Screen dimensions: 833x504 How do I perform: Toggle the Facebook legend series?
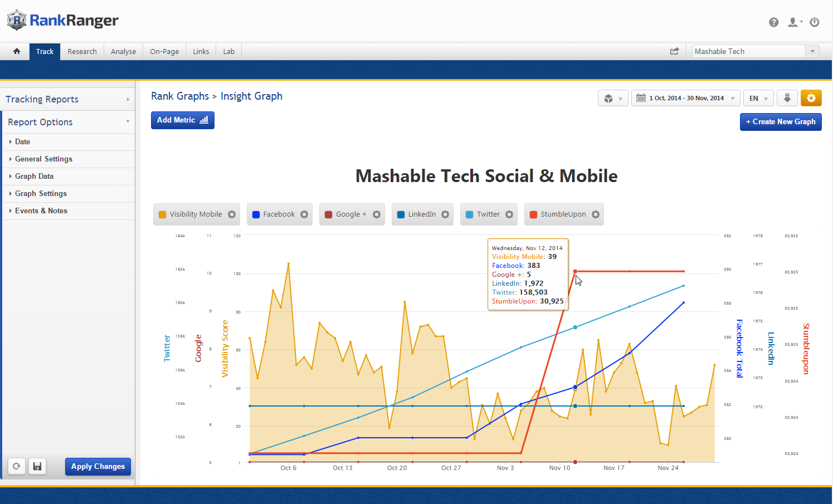pos(274,214)
